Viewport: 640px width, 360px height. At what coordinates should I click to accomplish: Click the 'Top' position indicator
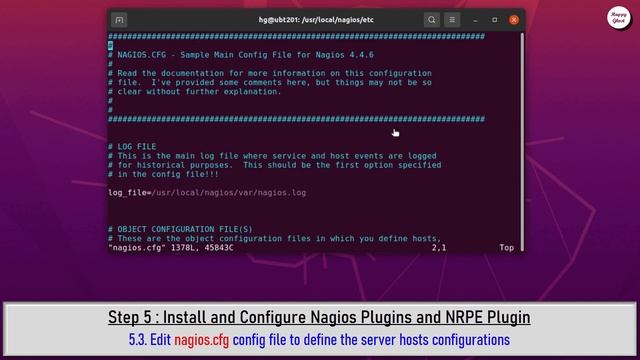click(507, 248)
